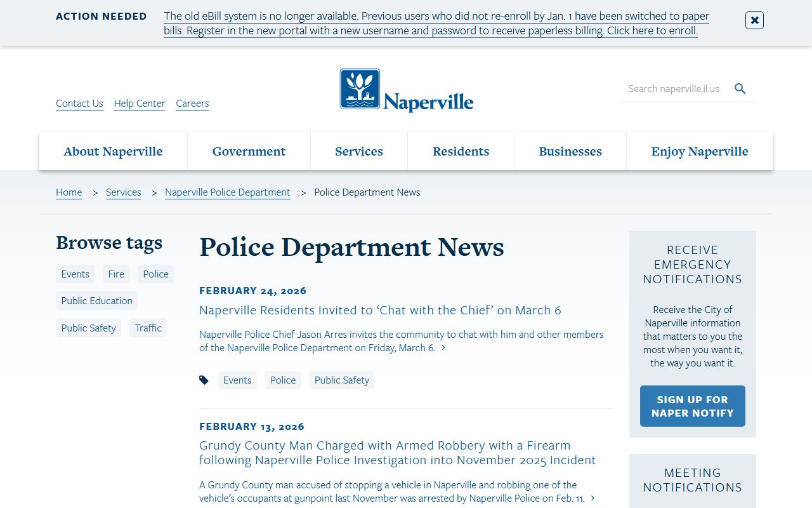Click the Meeting Notifications heading

693,480
